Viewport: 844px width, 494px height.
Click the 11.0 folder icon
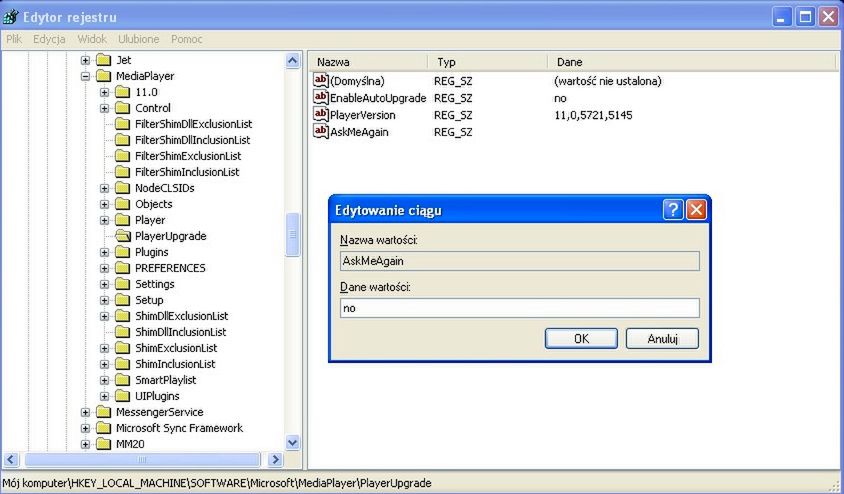point(123,92)
